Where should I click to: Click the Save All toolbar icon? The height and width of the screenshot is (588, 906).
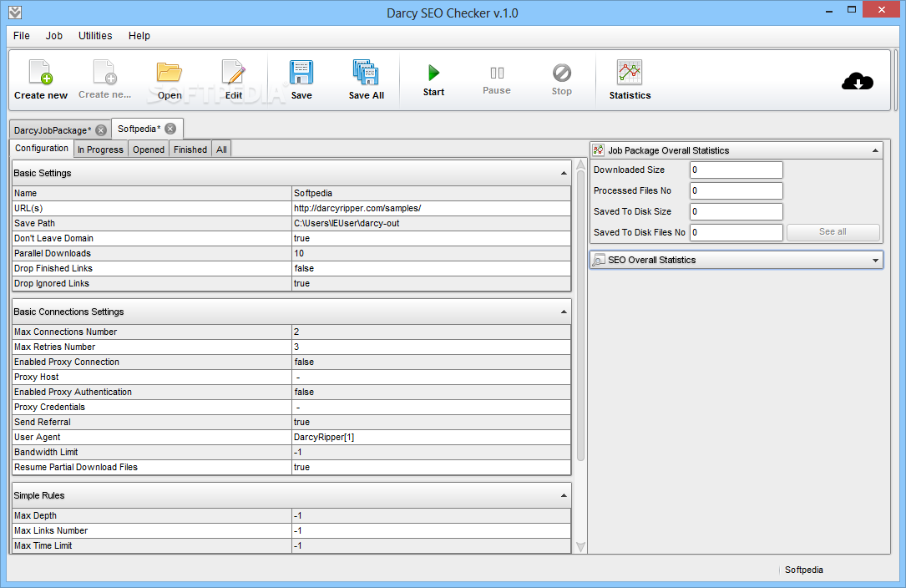point(366,73)
